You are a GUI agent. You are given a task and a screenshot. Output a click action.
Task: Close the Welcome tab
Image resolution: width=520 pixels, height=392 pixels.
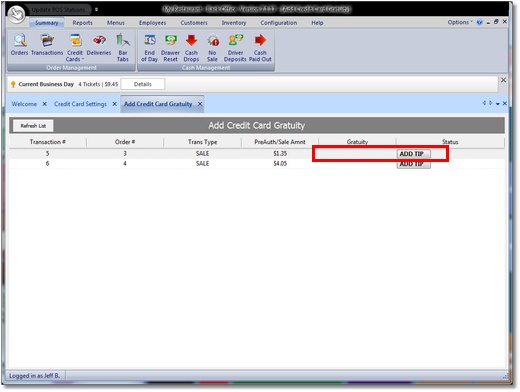[x=45, y=104]
